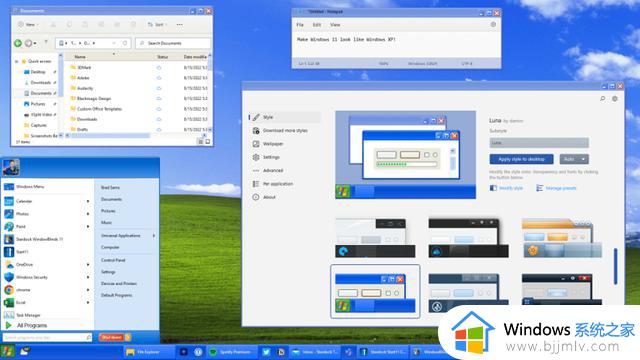Image resolution: width=640 pixels, height=360 pixels.
Task: Select Download more styles in WindowBlinds sidebar
Action: click(x=285, y=131)
